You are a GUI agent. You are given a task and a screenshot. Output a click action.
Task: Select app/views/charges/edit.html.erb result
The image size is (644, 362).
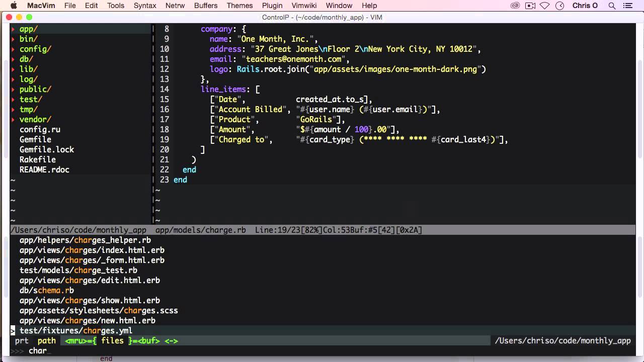[x=90, y=281]
